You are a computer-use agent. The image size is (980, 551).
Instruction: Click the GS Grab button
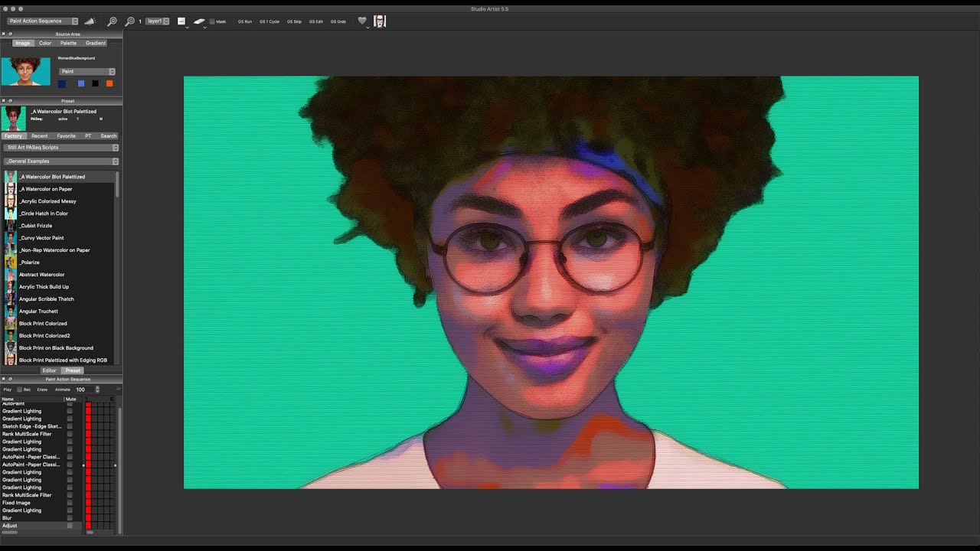pyautogui.click(x=338, y=21)
